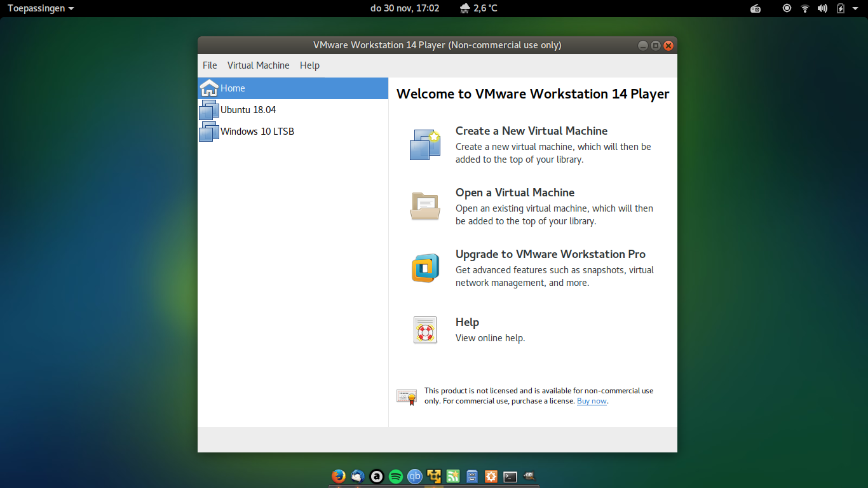The height and width of the screenshot is (488, 868).
Task: Open Spotify from the dock
Action: click(396, 476)
